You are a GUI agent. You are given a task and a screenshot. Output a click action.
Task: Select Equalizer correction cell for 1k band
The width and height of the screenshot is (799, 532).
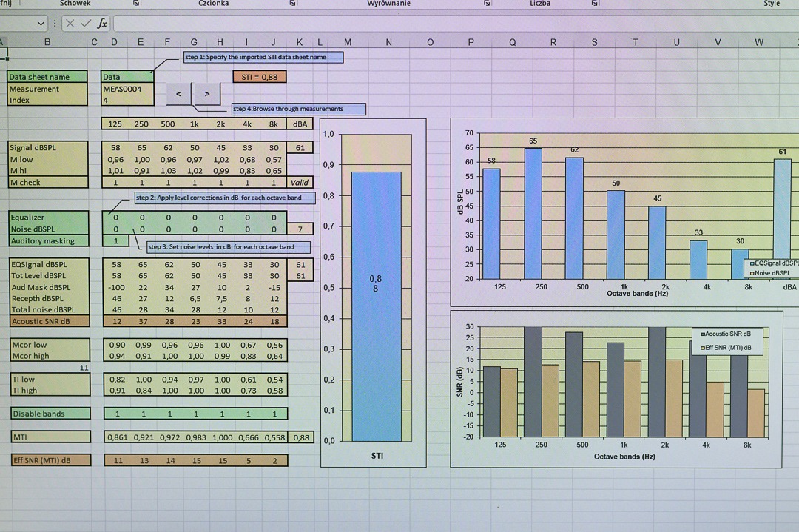195,218
